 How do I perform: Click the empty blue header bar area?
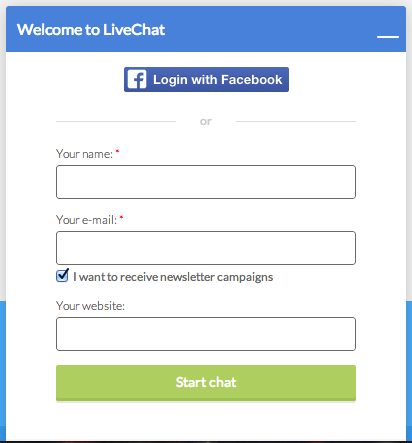(x=270, y=29)
